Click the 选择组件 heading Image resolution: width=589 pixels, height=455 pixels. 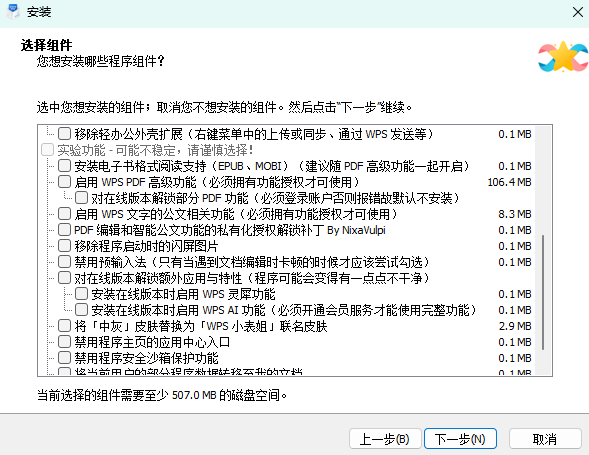[x=47, y=45]
